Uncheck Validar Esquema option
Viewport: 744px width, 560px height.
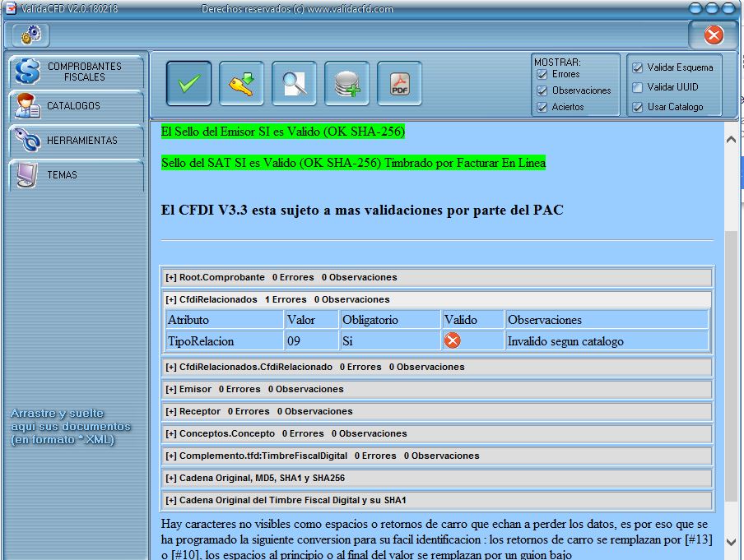pyautogui.click(x=637, y=67)
